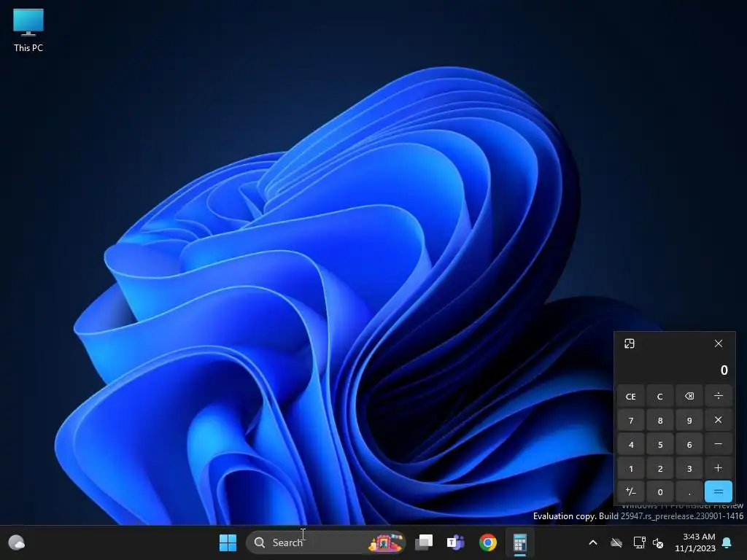Click the Calculator back-to-full-view icon
This screenshot has height=560, width=747.
point(630,344)
